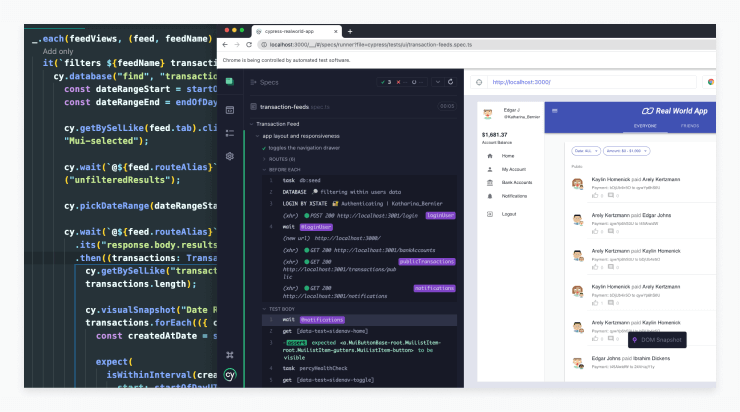Viewport: 740px width, 412px height.
Task: Click 'get [data-test=sidenav-home]' command
Action: coord(359,331)
